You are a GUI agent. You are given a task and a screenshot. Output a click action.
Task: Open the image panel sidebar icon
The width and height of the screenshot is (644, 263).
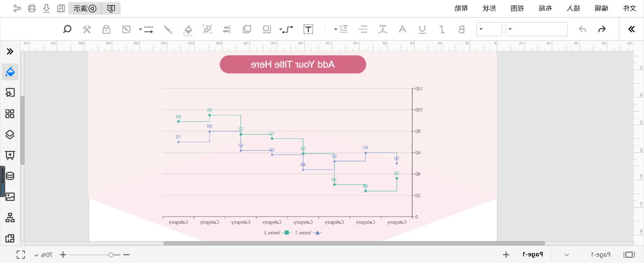coord(10,197)
